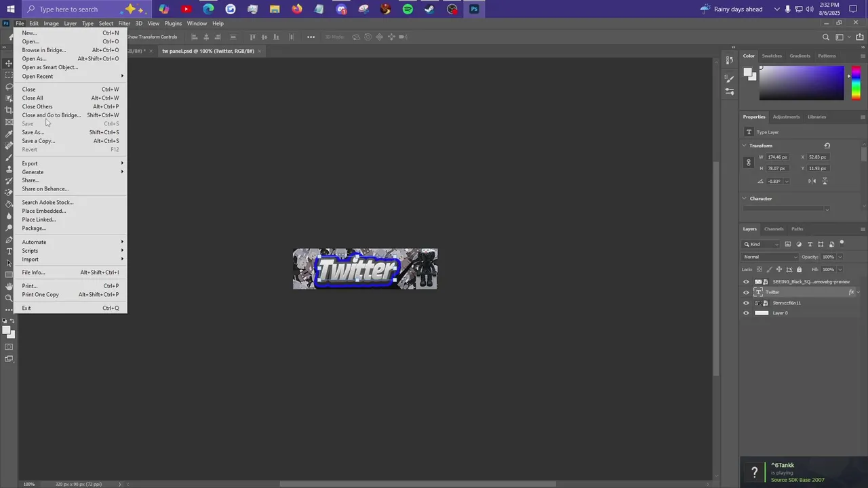Expand the Open Recent submenu
Viewport: 868px width, 488px height.
click(71, 76)
